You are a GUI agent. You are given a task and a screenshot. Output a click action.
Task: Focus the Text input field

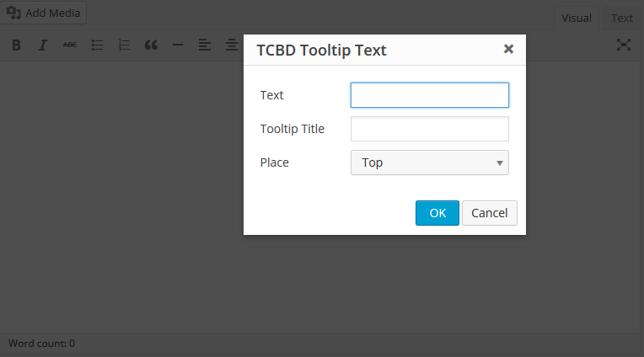[x=430, y=95]
